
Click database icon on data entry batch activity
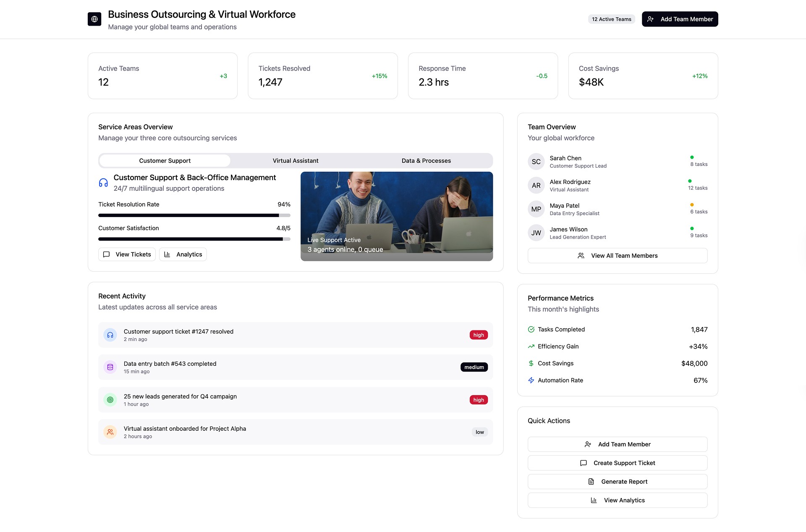(x=110, y=367)
